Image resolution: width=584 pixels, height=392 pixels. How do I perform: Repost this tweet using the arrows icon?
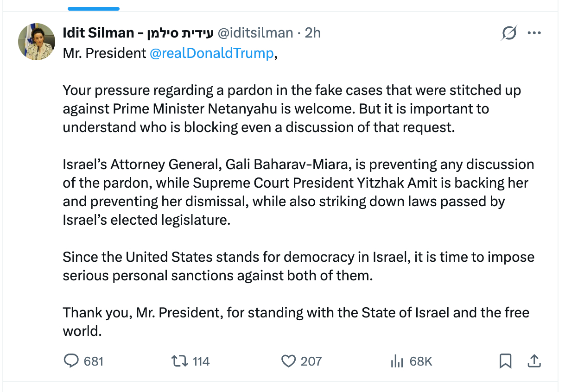tap(179, 361)
